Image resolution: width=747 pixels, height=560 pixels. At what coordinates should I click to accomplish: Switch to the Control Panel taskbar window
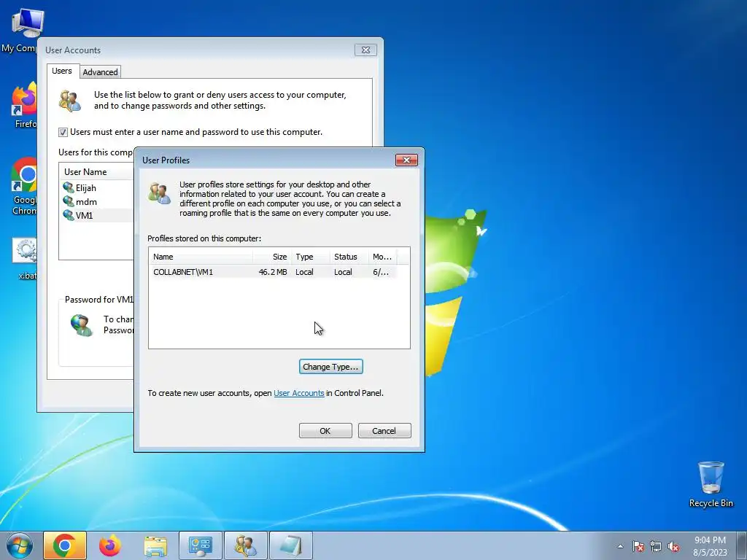(201, 545)
